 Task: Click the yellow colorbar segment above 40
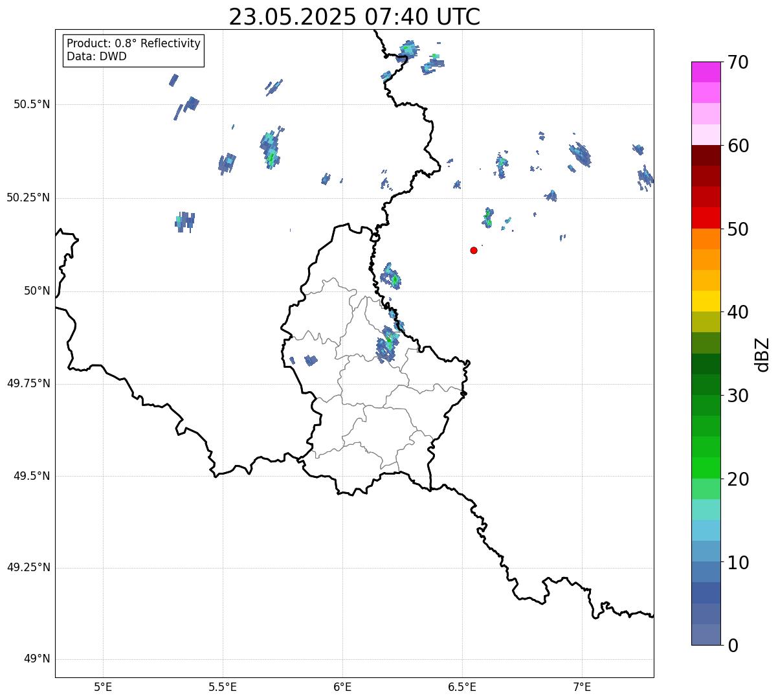pyautogui.click(x=706, y=301)
